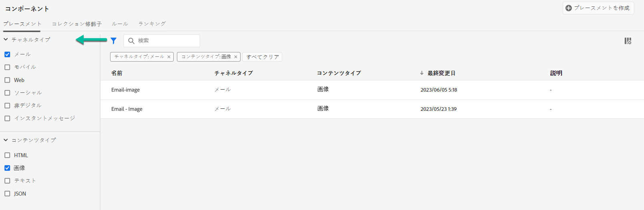Screen dimensions: 644x210
Task: Open the Email-image placement row
Action: [126, 90]
